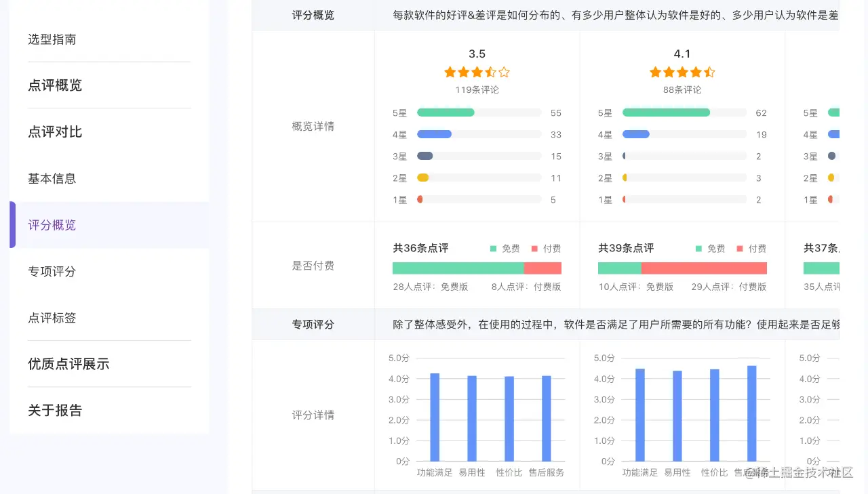Click the 119条评论 review count
Viewport: 868px width, 494px height.
click(477, 89)
